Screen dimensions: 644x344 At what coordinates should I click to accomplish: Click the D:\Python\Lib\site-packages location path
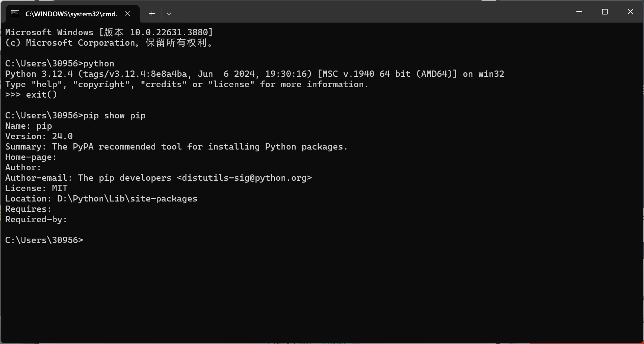(127, 199)
